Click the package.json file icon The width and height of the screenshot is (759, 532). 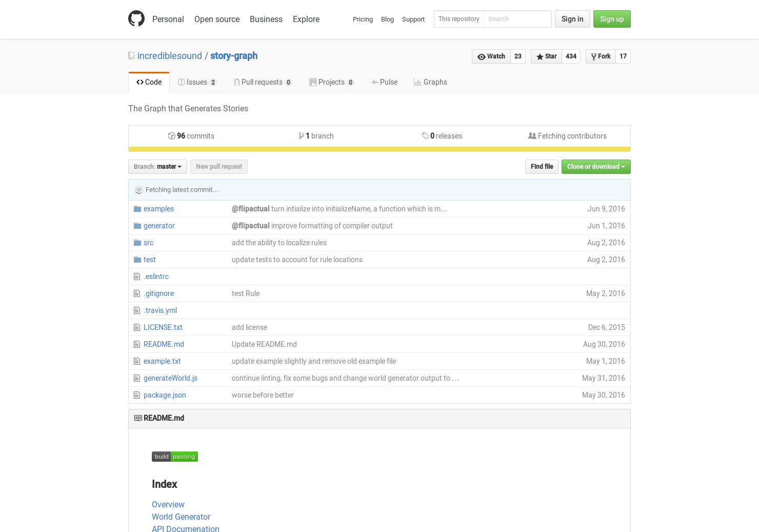click(x=137, y=395)
